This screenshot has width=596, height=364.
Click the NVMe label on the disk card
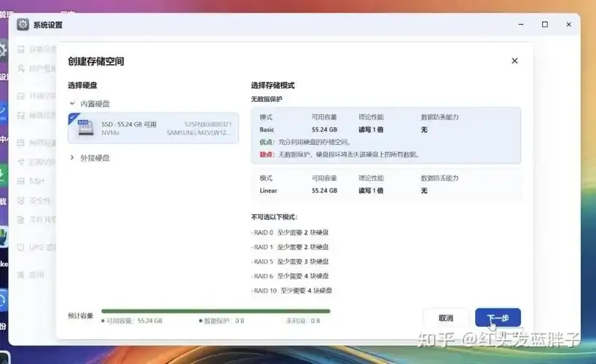[x=110, y=132]
